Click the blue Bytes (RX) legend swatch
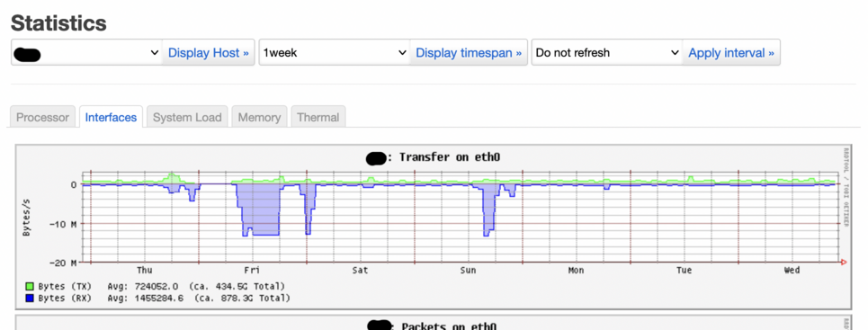 30,299
